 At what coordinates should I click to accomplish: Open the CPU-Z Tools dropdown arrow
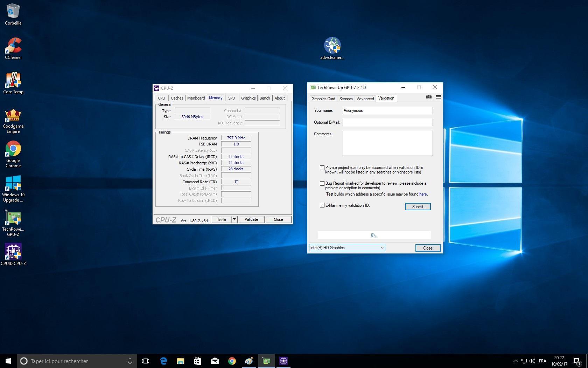click(x=234, y=219)
